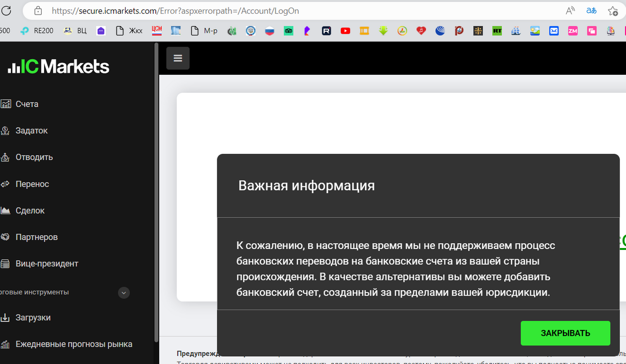Image resolution: width=626 pixels, height=364 pixels.
Task: Open the Задаток deposit page
Action: 32,131
